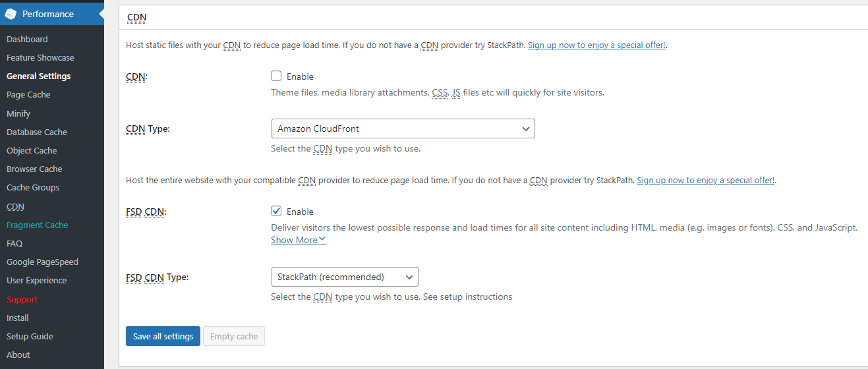Open Fragment Cache in the sidebar
This screenshot has height=369, width=868.
tap(37, 225)
